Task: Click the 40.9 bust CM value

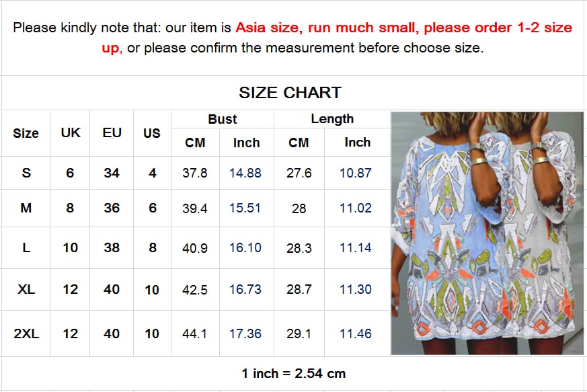Action: coord(195,248)
